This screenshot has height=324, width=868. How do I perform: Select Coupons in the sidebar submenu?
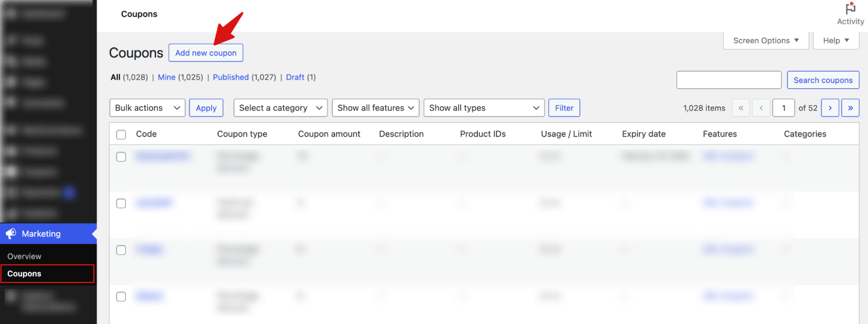point(24,274)
